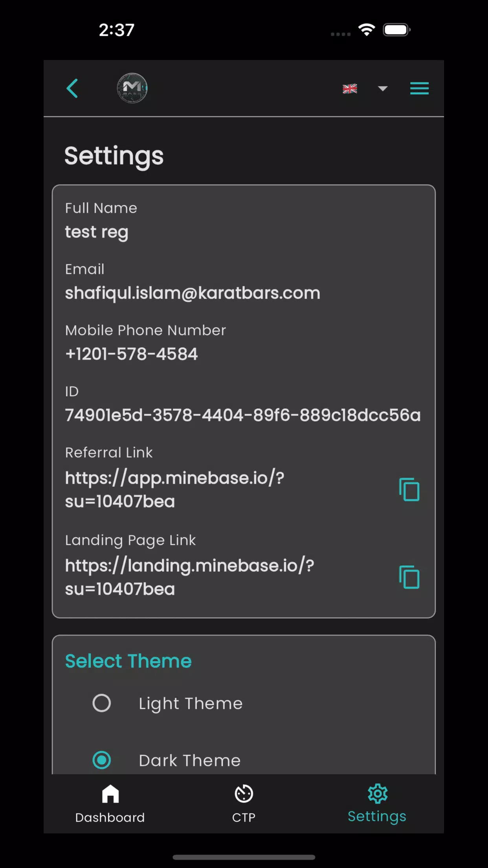Click the referral link URL text

tap(174, 489)
